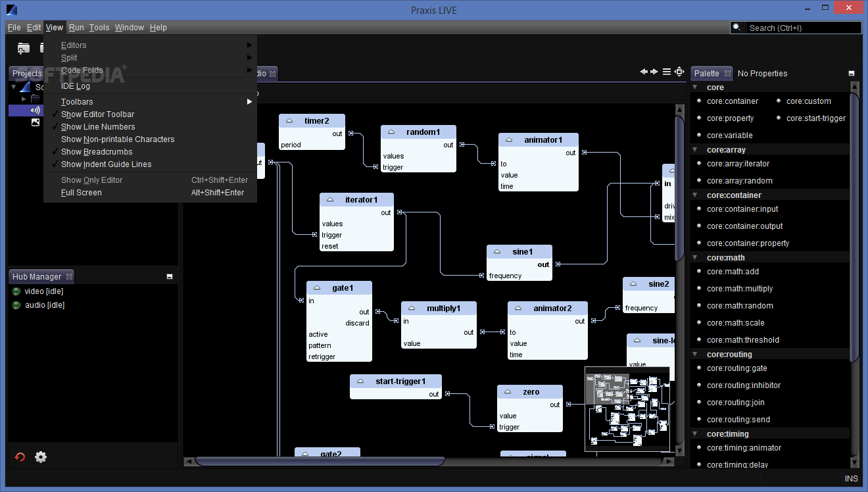Viewport: 868px width, 492px height.
Task: Collapse the zero node arrow icon
Action: tap(507, 392)
